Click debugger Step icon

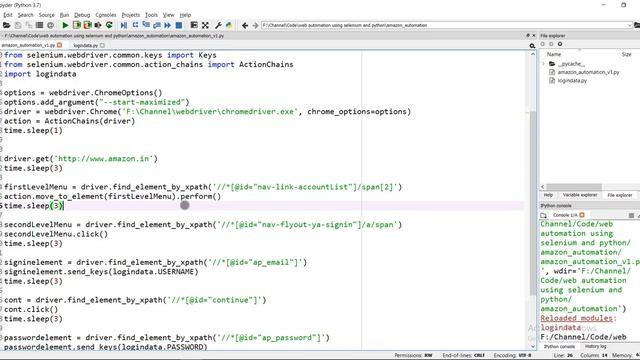click(x=135, y=25)
